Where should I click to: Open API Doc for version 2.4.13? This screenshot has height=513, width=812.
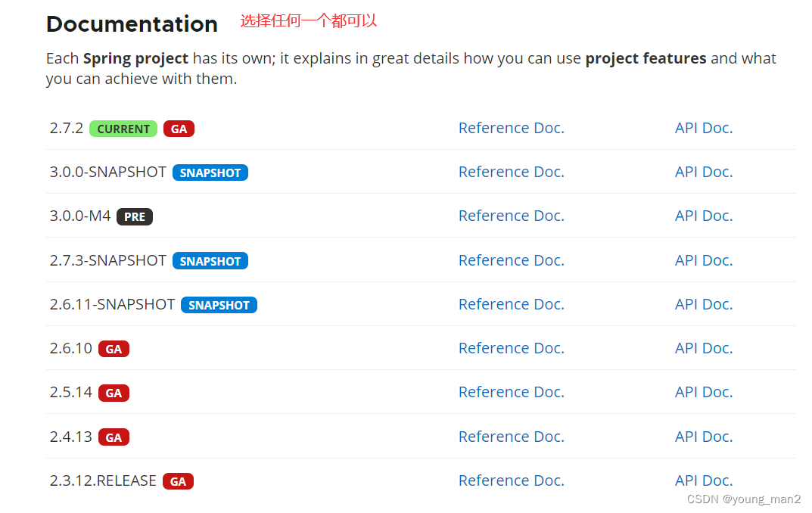(x=704, y=437)
